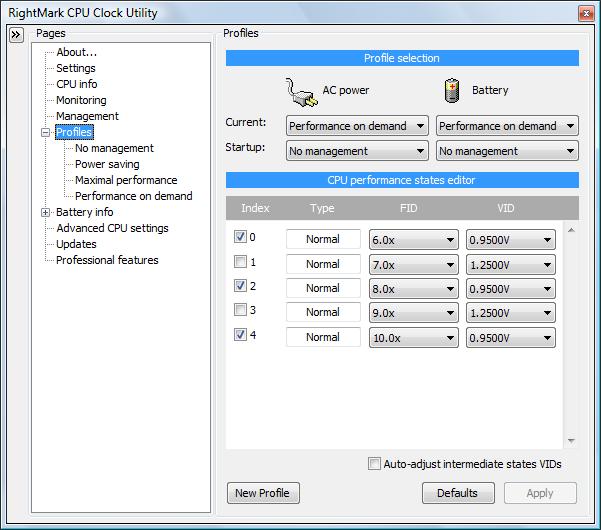Click the Type column header
This screenshot has height=530, width=601.
pyautogui.click(x=322, y=208)
